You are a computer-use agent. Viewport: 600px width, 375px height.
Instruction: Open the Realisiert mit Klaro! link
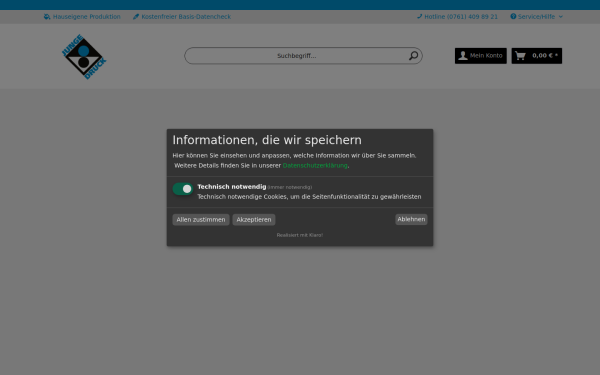[300, 235]
